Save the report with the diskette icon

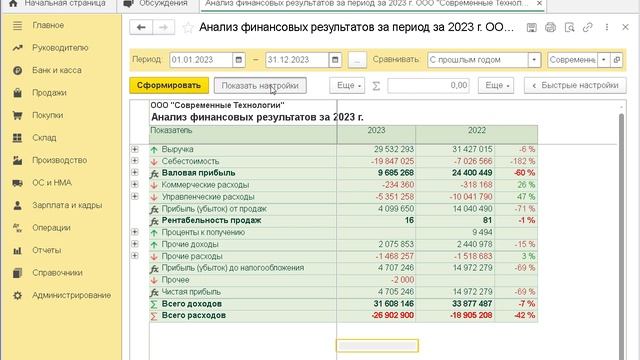531,27
